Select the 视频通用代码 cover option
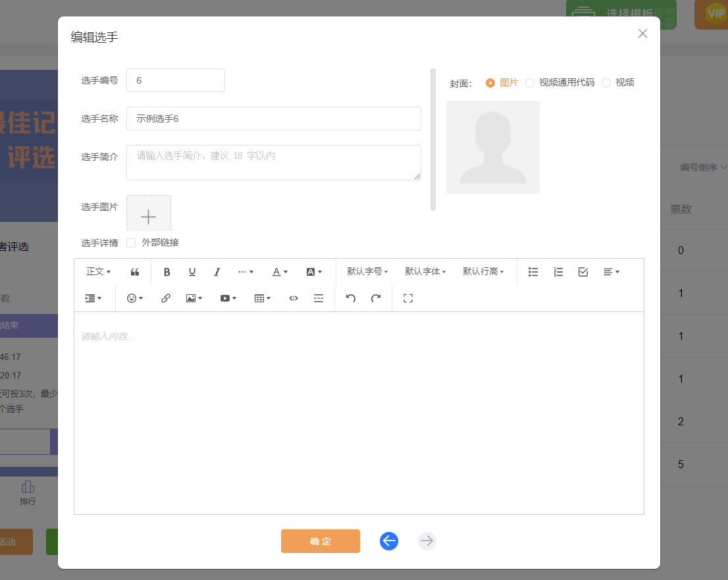Screen dimensions: 728x580 530,83
